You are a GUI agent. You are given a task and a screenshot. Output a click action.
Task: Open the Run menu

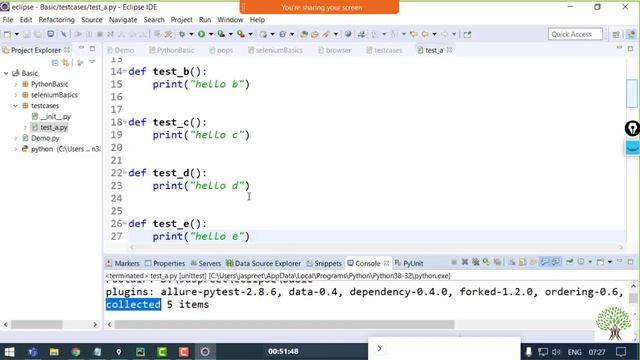(205, 20)
